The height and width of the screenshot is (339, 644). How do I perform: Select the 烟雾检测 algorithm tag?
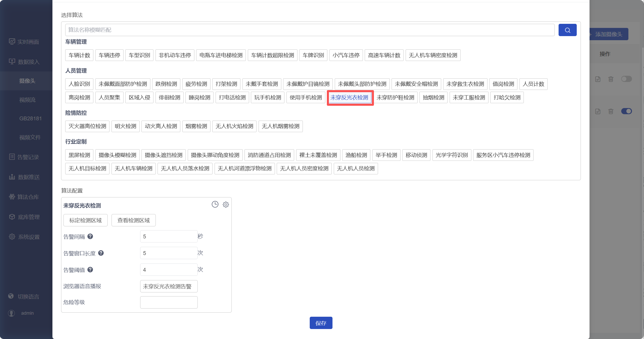196,126
